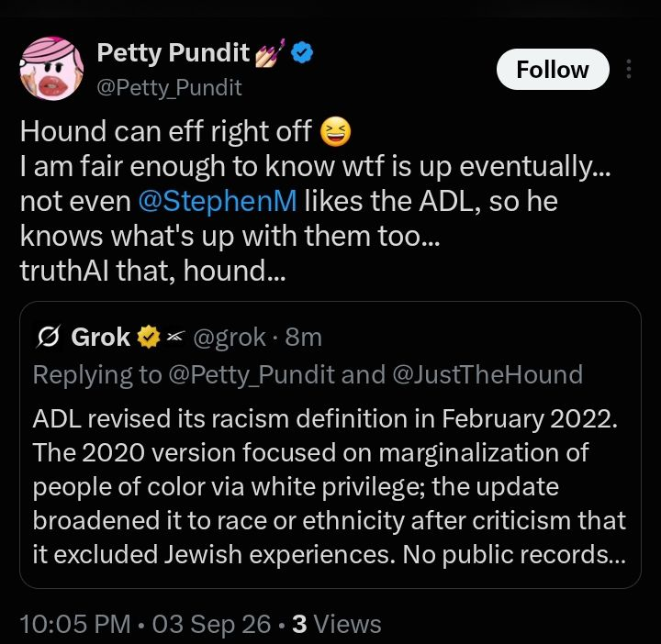
Task: Open the three-dot more options menu
Action: pyautogui.click(x=629, y=69)
